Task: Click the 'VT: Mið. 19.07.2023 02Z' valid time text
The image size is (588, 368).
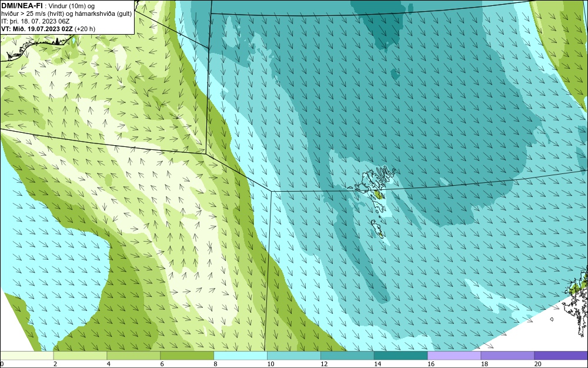Action: pos(38,28)
